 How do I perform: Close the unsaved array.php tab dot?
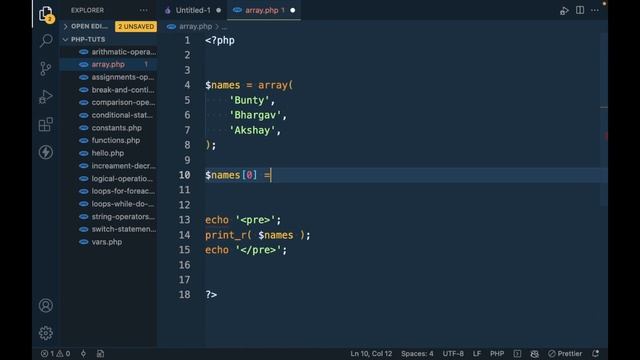293,10
